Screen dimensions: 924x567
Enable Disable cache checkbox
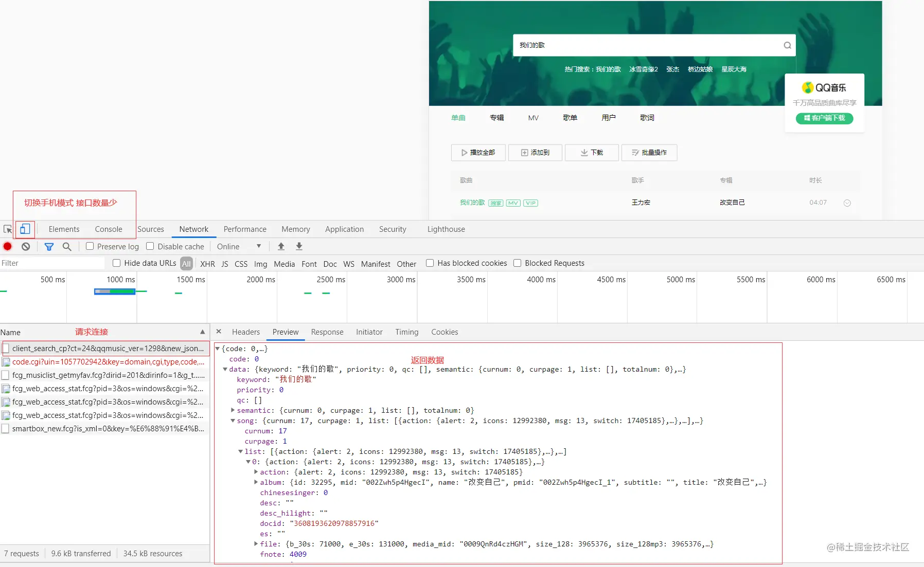150,246
